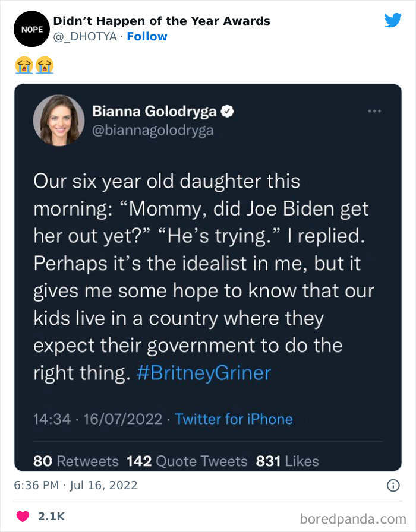View the 142 Quote Tweets list

[x=187, y=461]
